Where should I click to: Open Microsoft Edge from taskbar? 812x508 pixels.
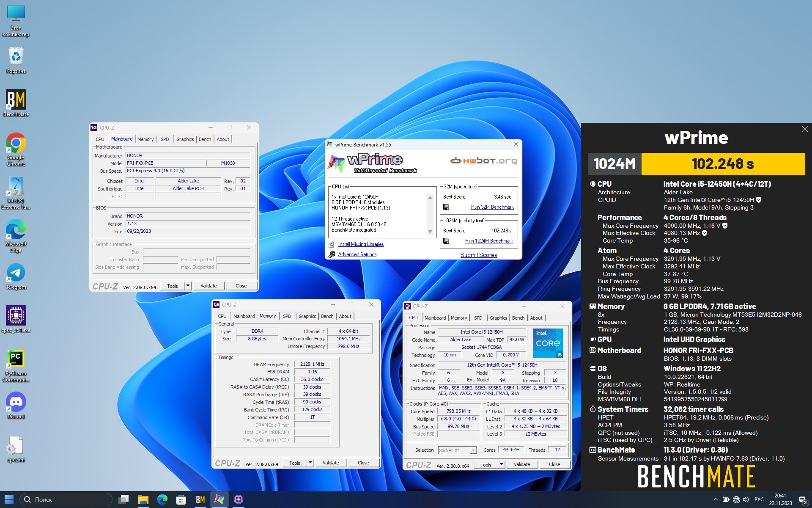pyautogui.click(x=162, y=500)
